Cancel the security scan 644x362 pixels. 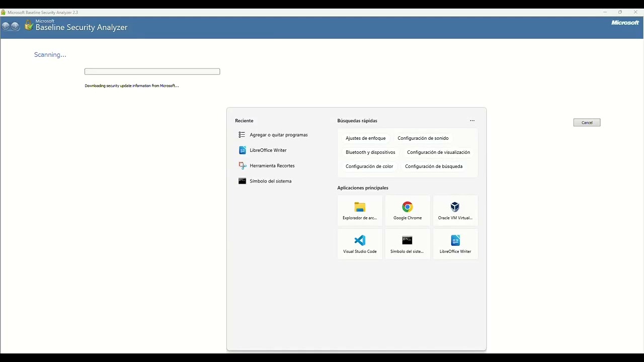tap(587, 123)
